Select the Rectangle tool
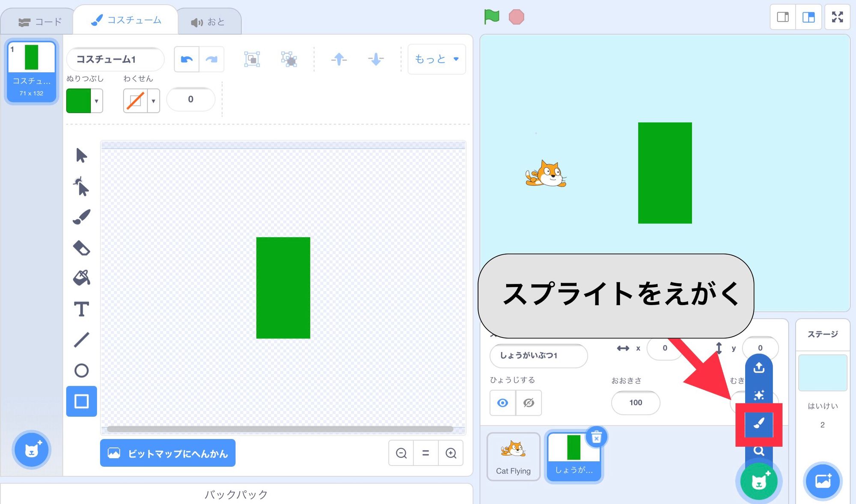The width and height of the screenshot is (856, 504). coord(82,401)
